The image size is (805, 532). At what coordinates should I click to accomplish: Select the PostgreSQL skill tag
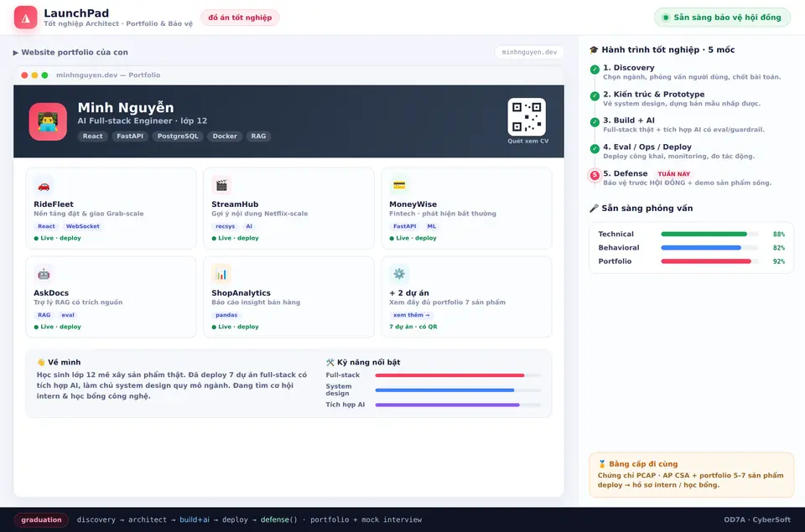point(178,136)
